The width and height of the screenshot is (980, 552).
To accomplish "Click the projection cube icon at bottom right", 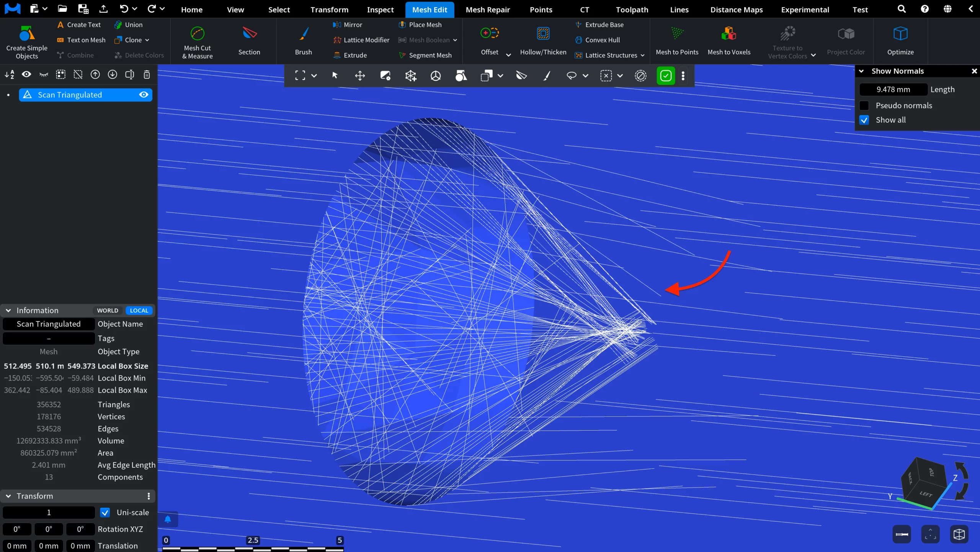I will (959, 534).
